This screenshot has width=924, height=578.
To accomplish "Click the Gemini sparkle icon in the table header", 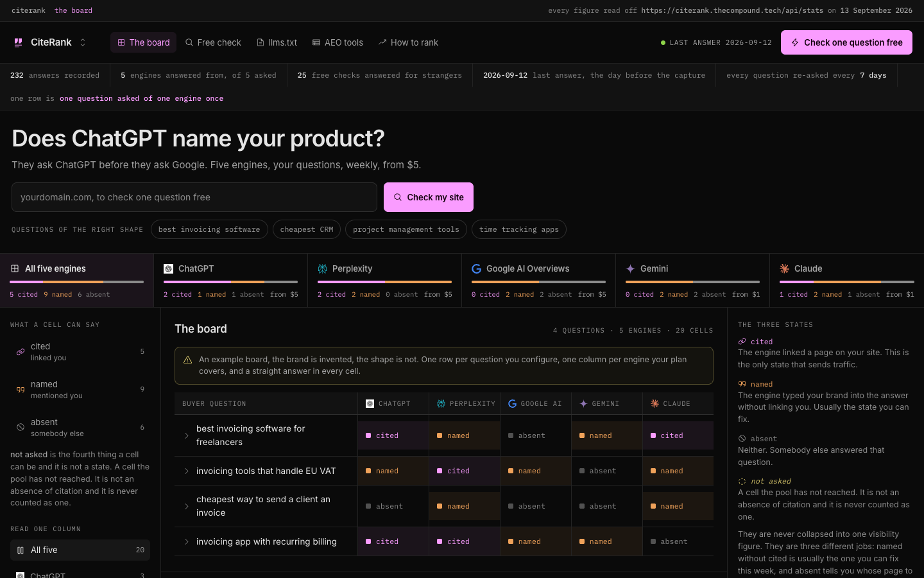I will [583, 404].
